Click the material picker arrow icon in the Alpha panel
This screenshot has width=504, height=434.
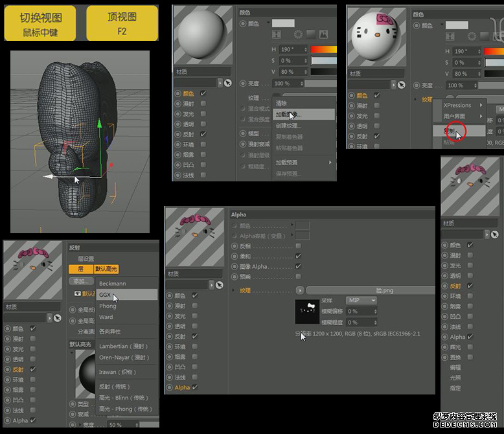(x=219, y=285)
